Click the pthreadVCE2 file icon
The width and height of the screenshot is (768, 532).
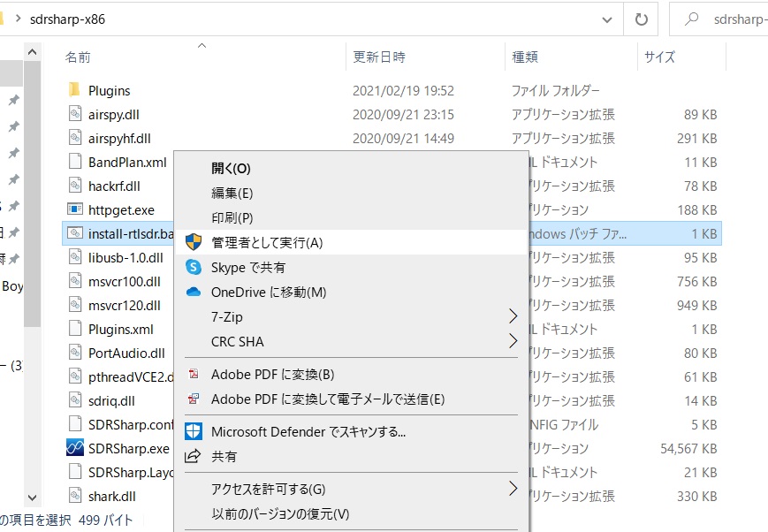(x=74, y=376)
